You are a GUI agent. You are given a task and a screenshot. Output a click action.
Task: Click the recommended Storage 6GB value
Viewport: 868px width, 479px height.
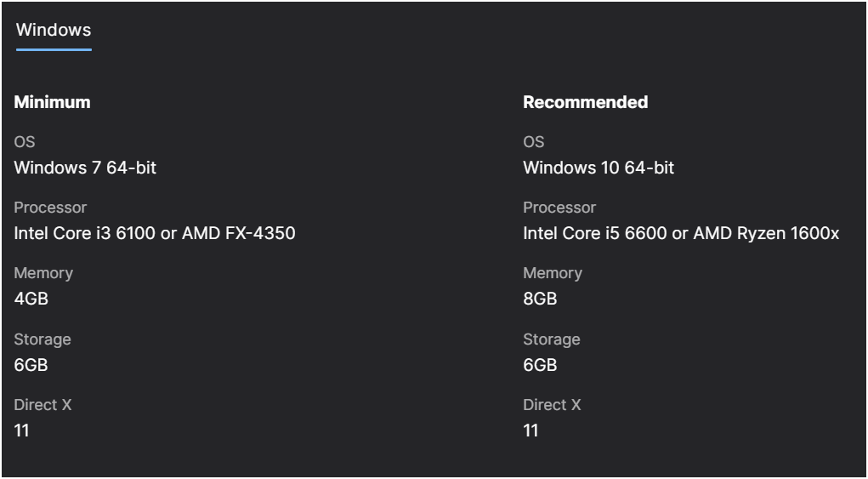click(541, 365)
